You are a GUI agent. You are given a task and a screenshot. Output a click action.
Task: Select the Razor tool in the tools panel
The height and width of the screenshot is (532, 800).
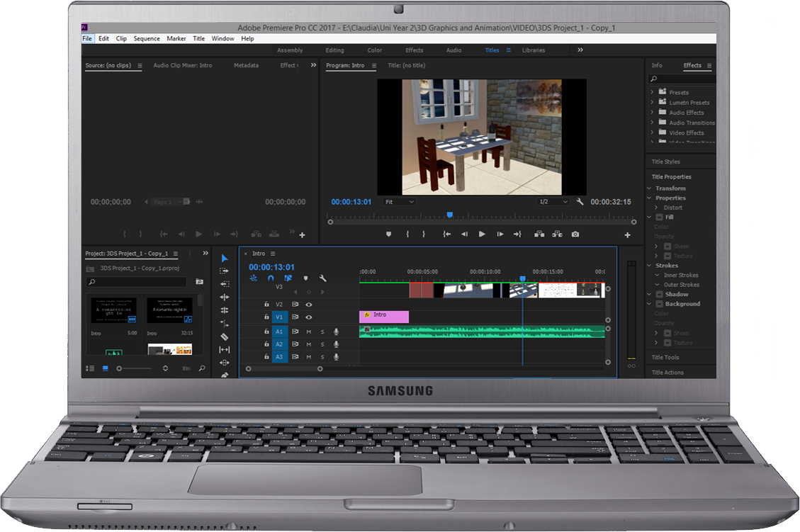click(x=225, y=337)
